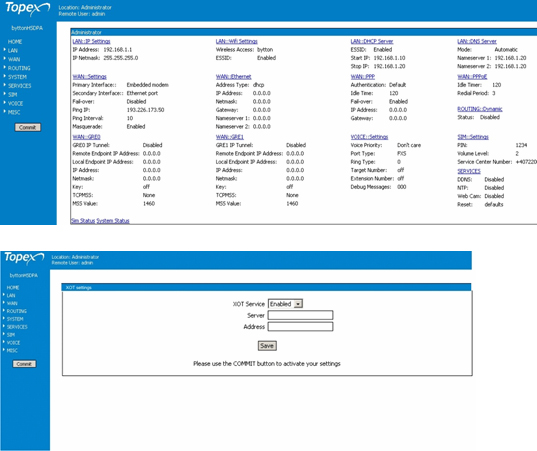Open SIM::Settings link

(473, 137)
